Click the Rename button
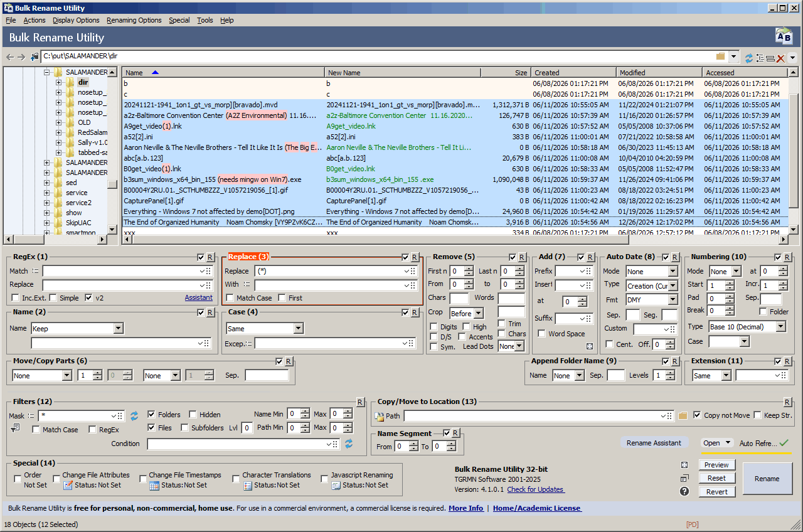This screenshot has height=532, width=803. (767, 479)
